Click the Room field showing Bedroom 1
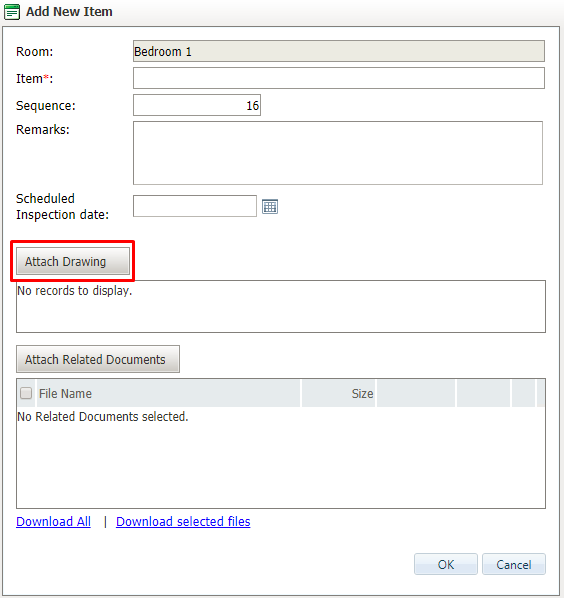Viewport: 564px width, 598px height. pos(339,51)
